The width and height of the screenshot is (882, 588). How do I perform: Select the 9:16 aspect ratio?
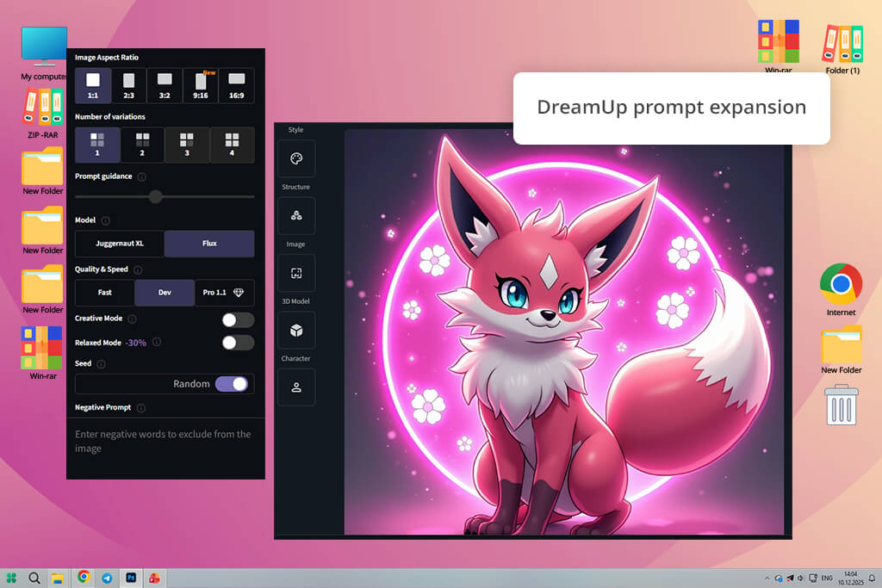(200, 85)
